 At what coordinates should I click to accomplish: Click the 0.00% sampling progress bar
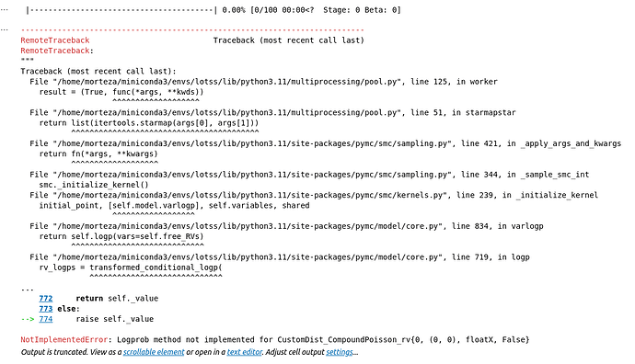pos(121,10)
